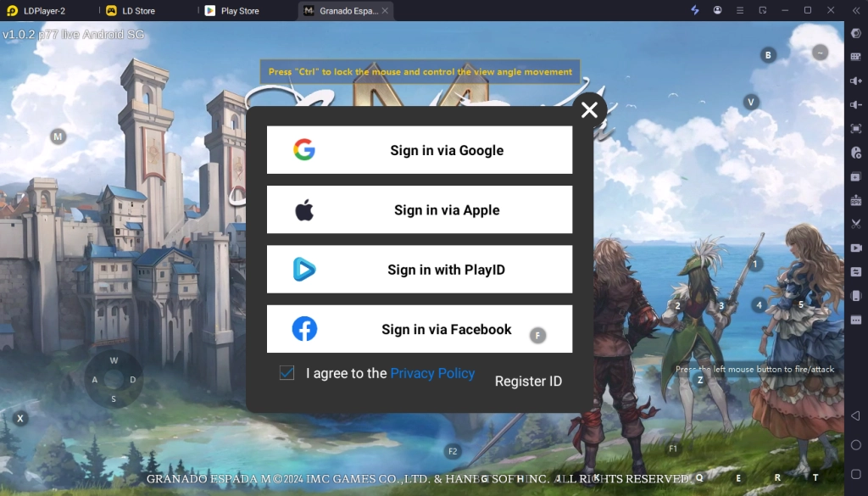Click the shake phone icon

(x=856, y=296)
